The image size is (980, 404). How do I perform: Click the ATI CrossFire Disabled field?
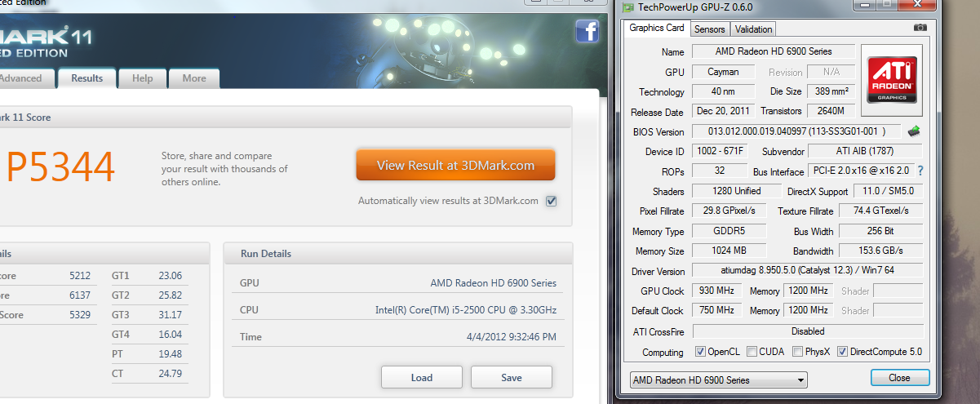coord(807,331)
